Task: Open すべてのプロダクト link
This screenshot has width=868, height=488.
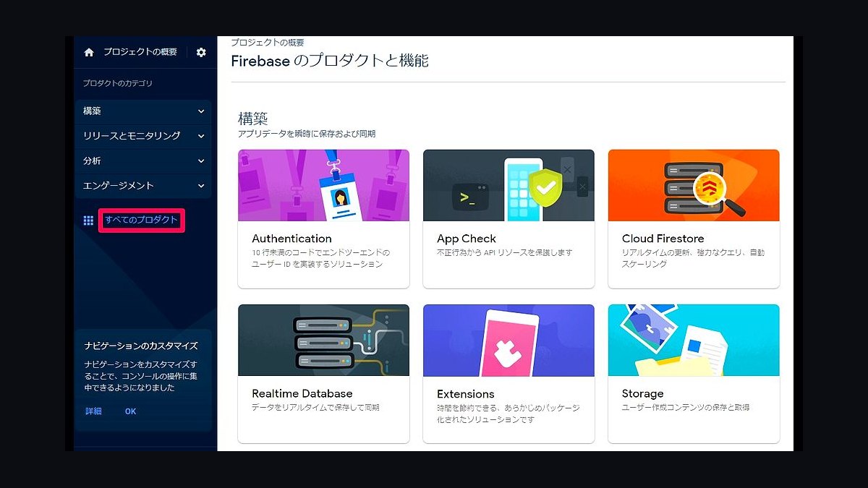Action: [x=141, y=220]
